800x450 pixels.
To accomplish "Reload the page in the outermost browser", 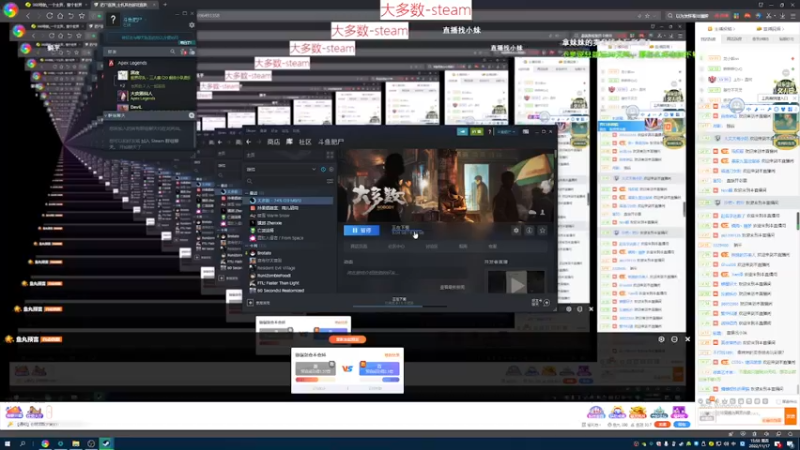I will click(49, 16).
